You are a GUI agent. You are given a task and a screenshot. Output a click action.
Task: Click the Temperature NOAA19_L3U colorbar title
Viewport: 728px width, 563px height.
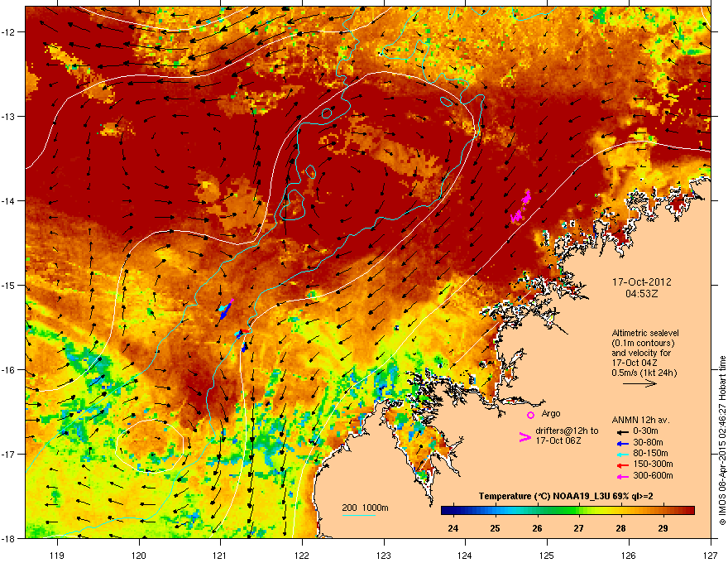[x=566, y=497]
